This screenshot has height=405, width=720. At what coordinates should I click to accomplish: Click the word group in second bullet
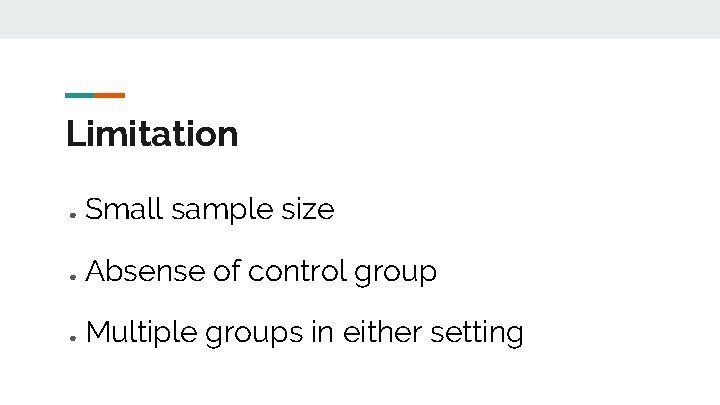[395, 273]
